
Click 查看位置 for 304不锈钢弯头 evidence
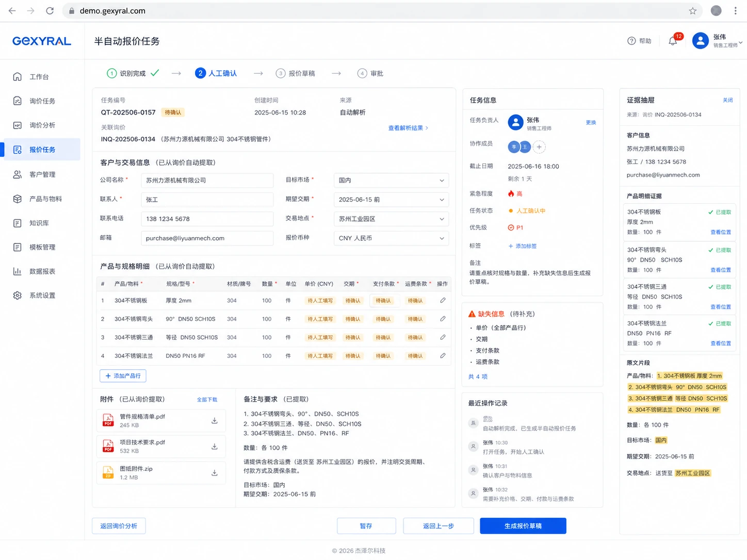[721, 270]
